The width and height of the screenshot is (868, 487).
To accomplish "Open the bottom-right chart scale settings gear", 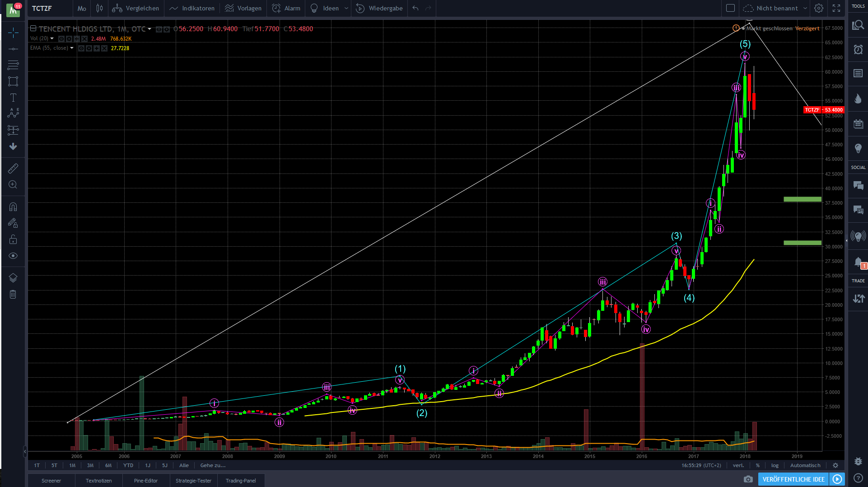I will click(x=835, y=465).
